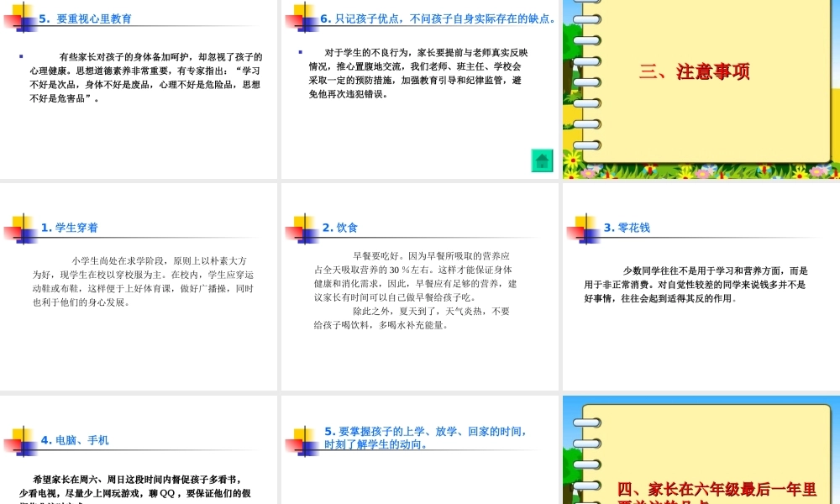Open the slide titled 4. 电脑、手机
Image resolution: width=840 pixels, height=504 pixels.
click(139, 450)
